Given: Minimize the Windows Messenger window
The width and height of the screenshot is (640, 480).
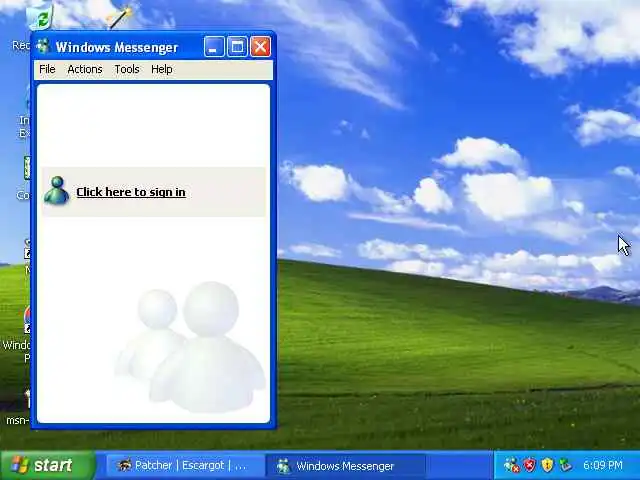Looking at the screenshot, I should pos(214,47).
